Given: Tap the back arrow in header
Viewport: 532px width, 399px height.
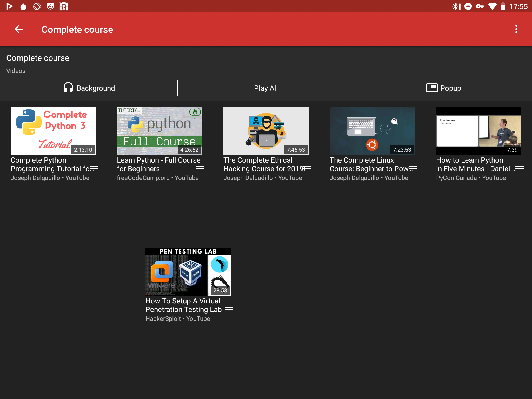Looking at the screenshot, I should (19, 29).
